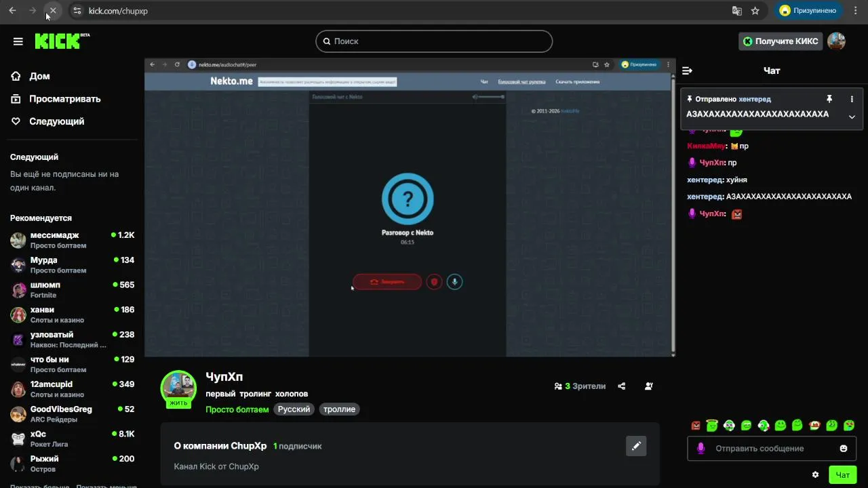
Task: Stop page loading in browser
Action: tap(52, 11)
